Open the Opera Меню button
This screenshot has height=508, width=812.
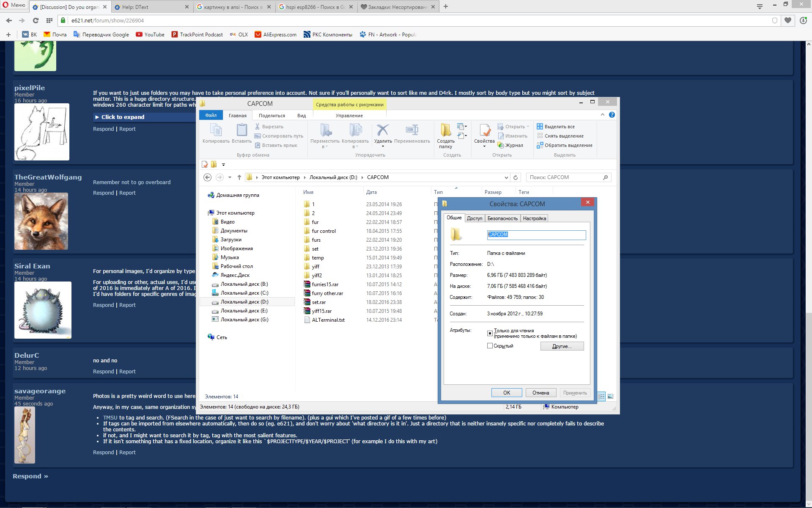coord(14,5)
